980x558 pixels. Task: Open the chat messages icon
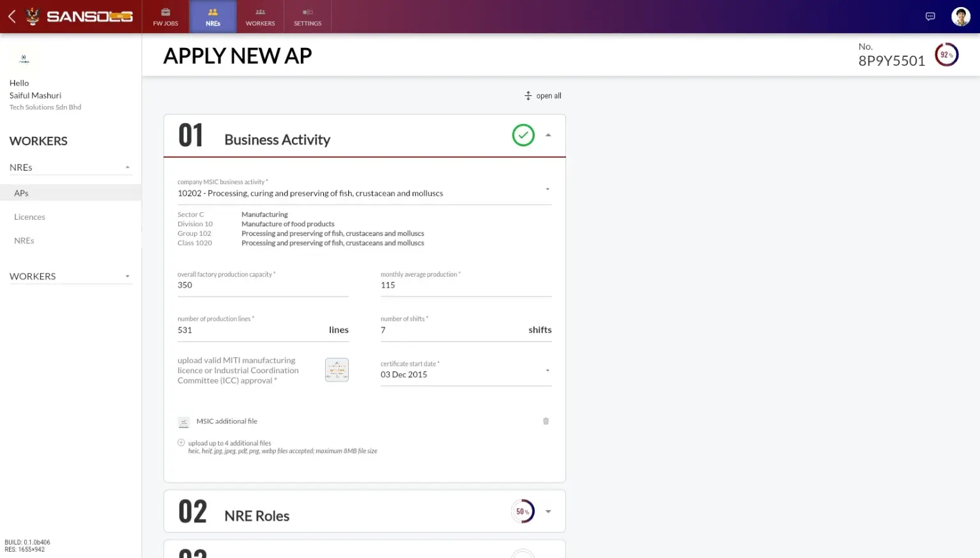[x=930, y=17]
